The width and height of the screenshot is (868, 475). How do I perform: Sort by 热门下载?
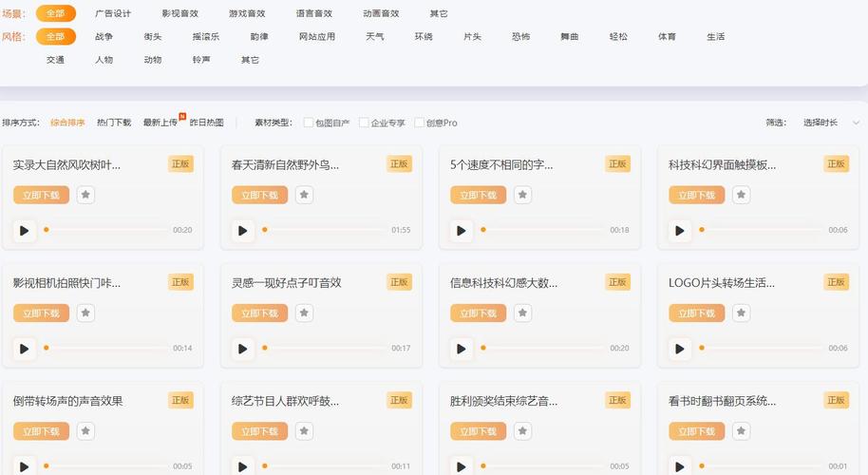click(114, 123)
